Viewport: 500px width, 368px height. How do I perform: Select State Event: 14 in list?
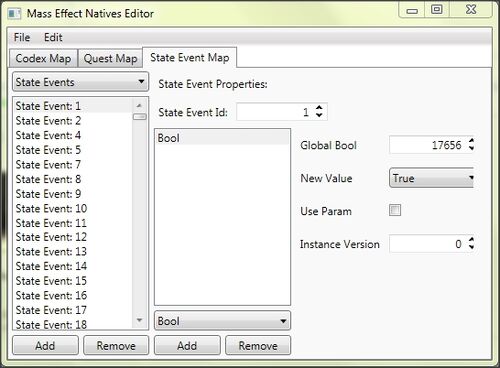[73, 266]
